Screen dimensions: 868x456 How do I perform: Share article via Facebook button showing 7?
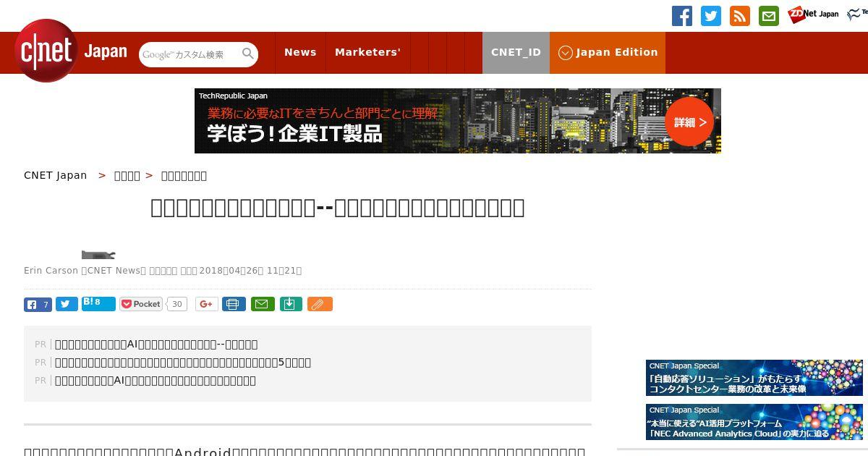click(x=38, y=305)
